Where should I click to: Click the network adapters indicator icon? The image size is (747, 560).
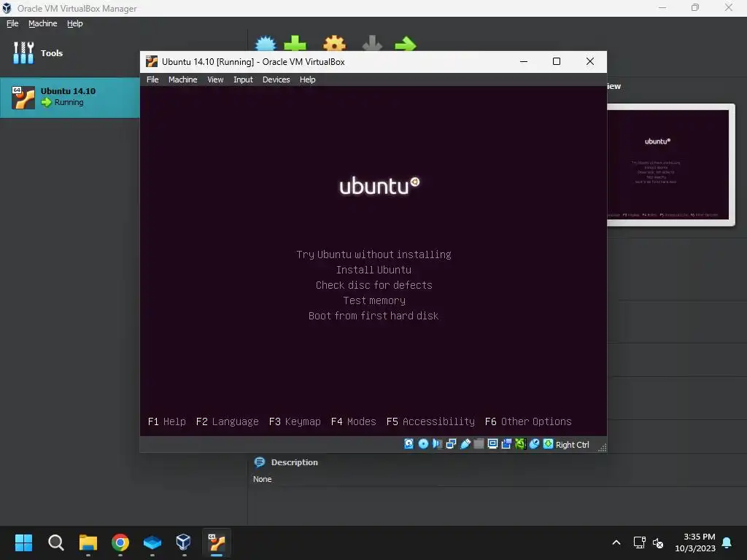(451, 444)
